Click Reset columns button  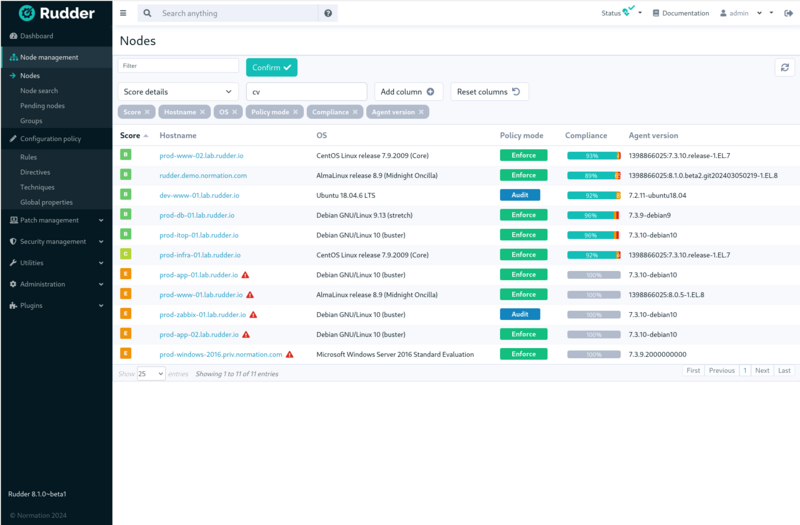pyautogui.click(x=489, y=92)
